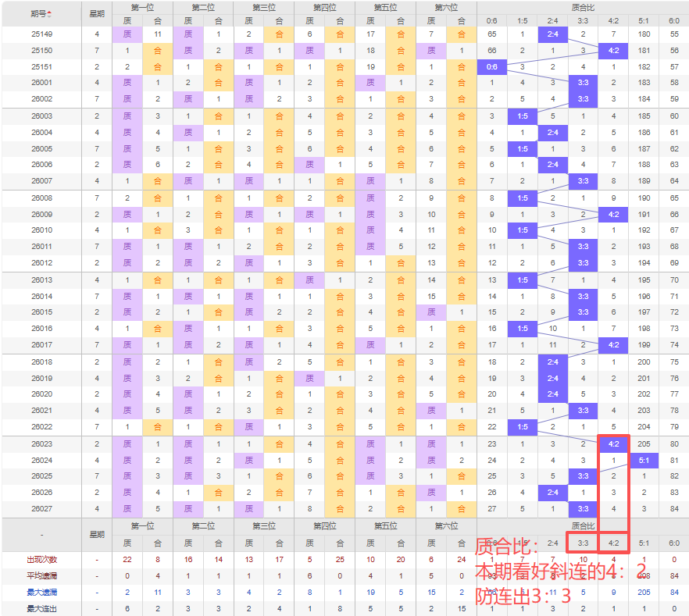Image resolution: width=689 pixels, height=616 pixels.
Task: Click the highlighted 4:2 cell in row 25150
Action: pyautogui.click(x=613, y=51)
